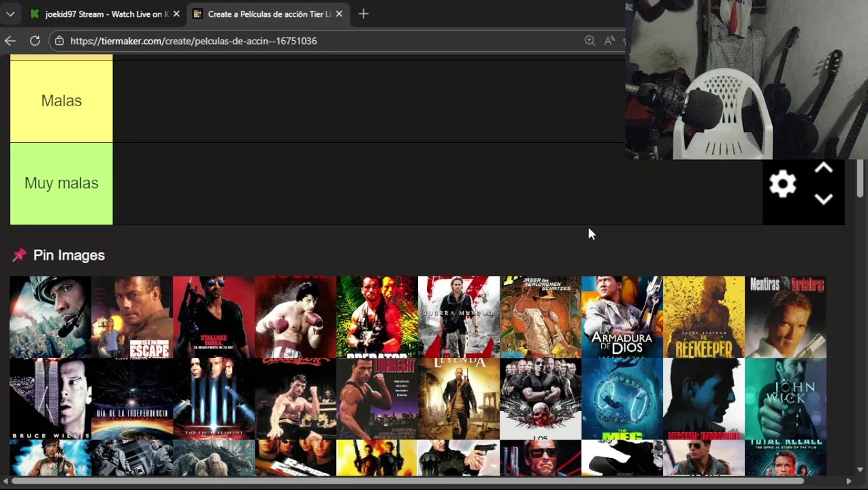The height and width of the screenshot is (490, 868).
Task: Select The Beekeeper poster
Action: (704, 317)
